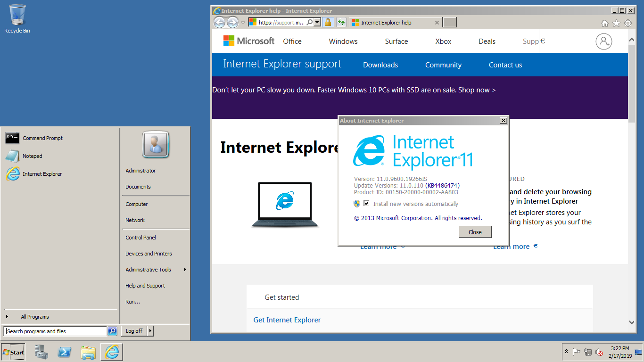
Task: Open Devices and Printers
Action: (x=149, y=254)
